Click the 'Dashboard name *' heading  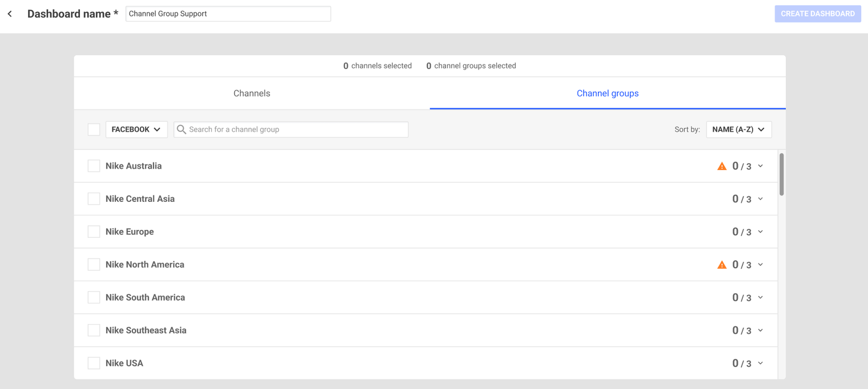(x=73, y=14)
